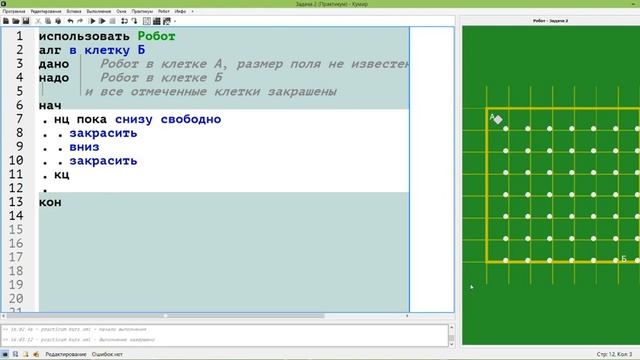This screenshot has height=360, width=640.
Task: Run the program in blind mode
Action: (102, 21)
